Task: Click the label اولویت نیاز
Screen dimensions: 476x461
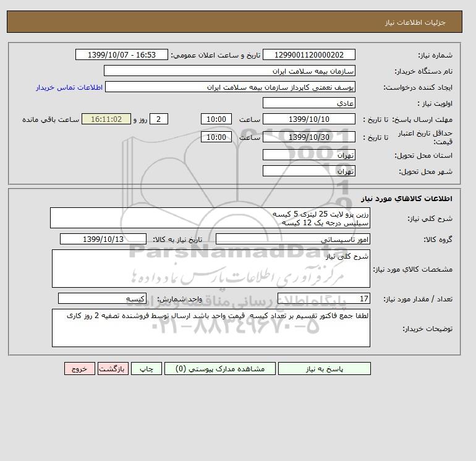Action: (435, 103)
